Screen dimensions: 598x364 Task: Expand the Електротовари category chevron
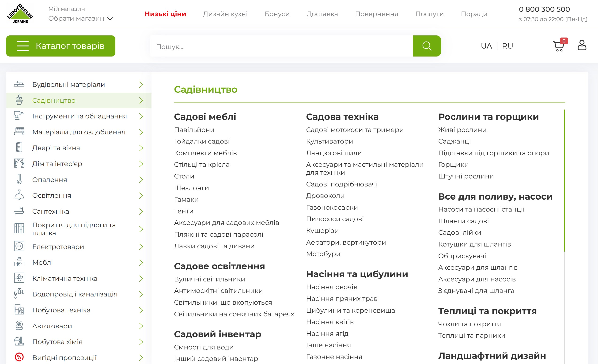tap(141, 246)
